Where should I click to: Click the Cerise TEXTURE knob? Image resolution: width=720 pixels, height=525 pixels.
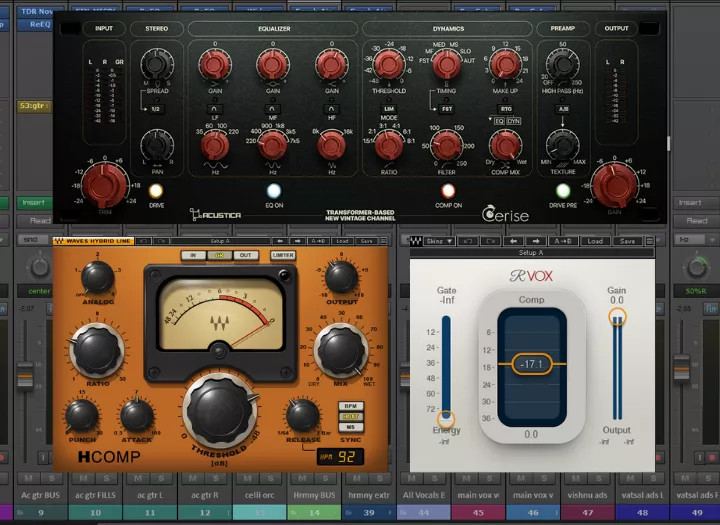pos(562,145)
